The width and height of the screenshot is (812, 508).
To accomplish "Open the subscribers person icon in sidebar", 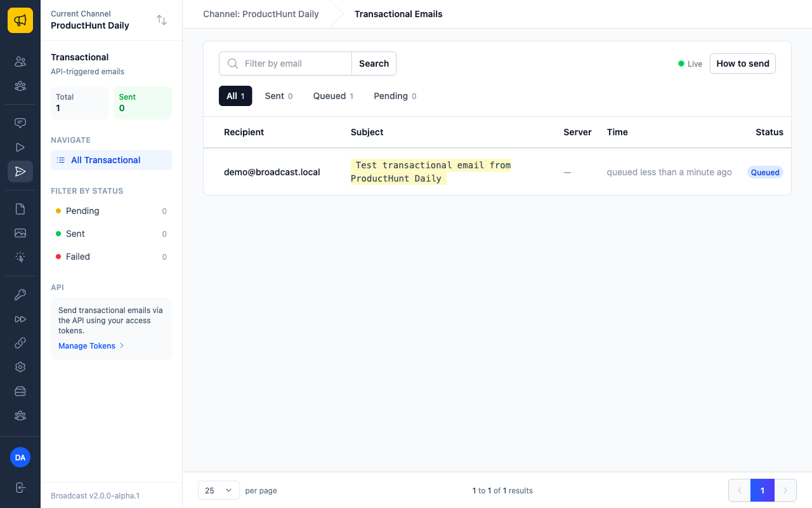I will click(x=20, y=62).
